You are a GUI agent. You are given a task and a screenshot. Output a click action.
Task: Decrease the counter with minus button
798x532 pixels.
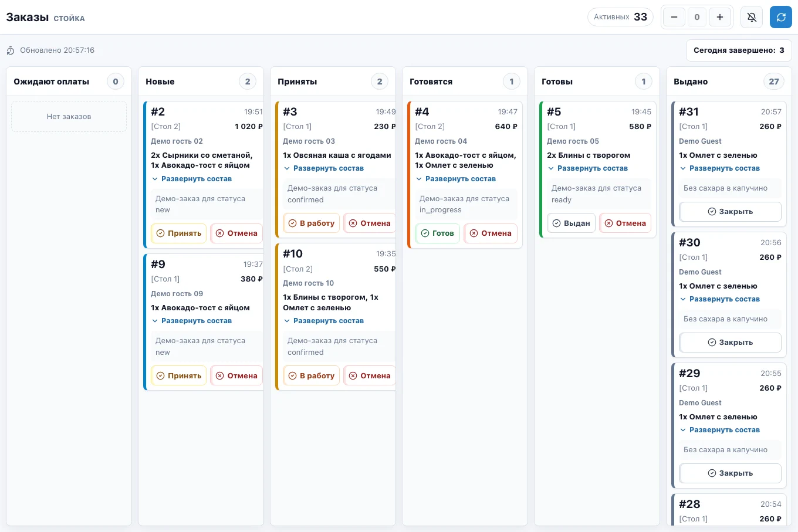click(674, 17)
